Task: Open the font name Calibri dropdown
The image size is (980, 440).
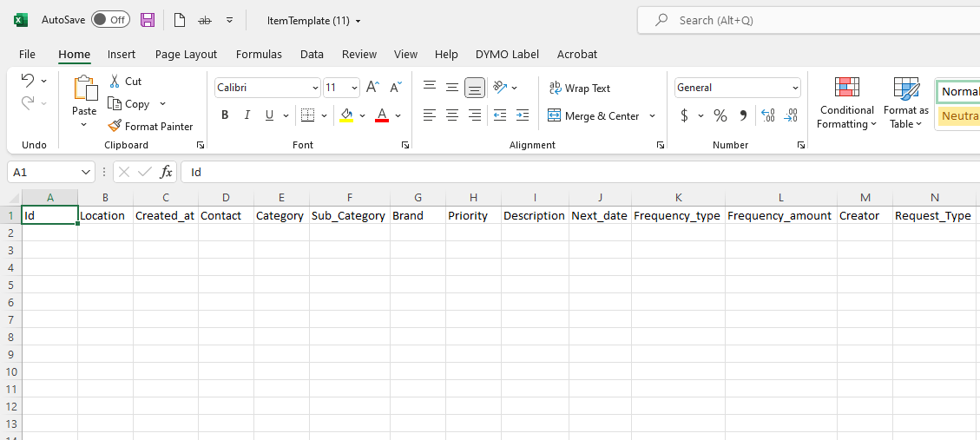Action: (315, 89)
